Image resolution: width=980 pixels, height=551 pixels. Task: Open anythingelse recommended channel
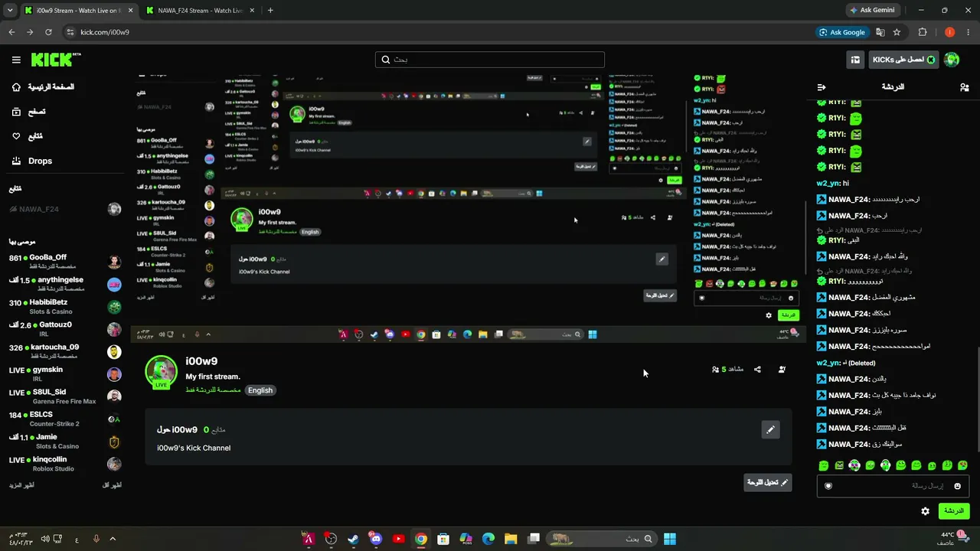click(x=65, y=284)
